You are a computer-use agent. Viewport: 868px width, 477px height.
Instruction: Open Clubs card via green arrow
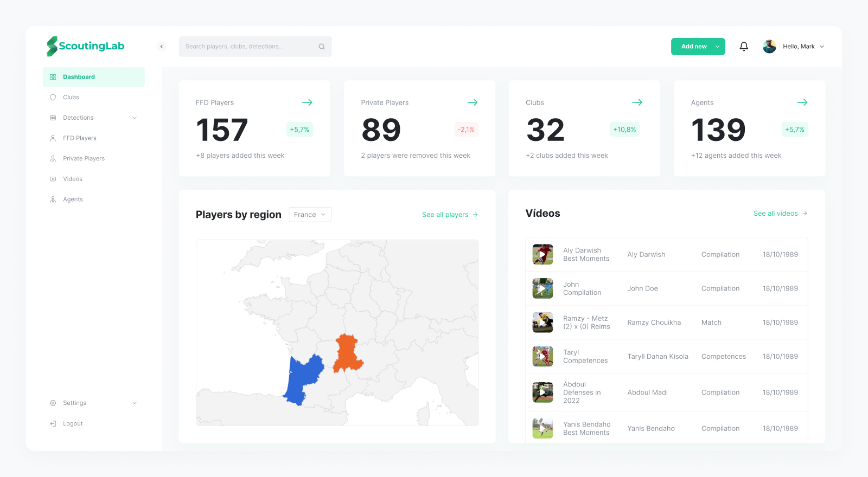637,102
